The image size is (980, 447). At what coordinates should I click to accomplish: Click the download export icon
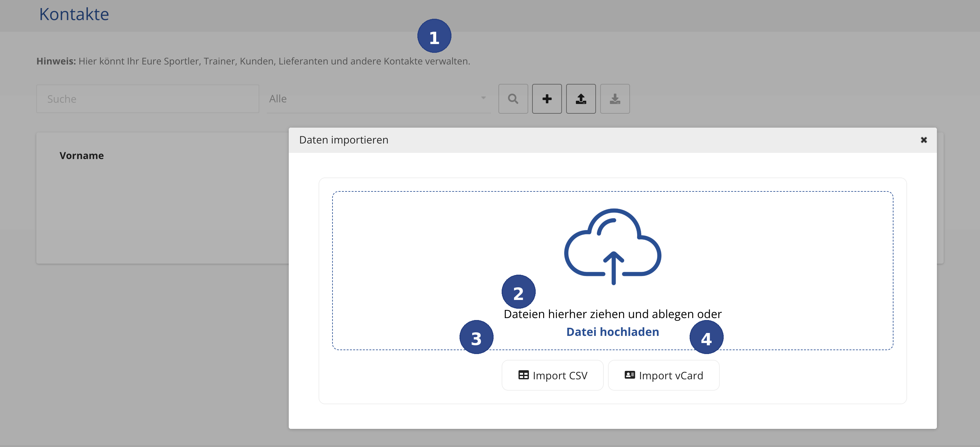click(x=615, y=98)
